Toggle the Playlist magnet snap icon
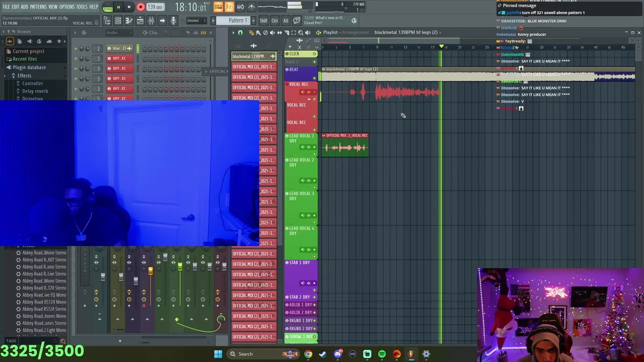 [240, 33]
